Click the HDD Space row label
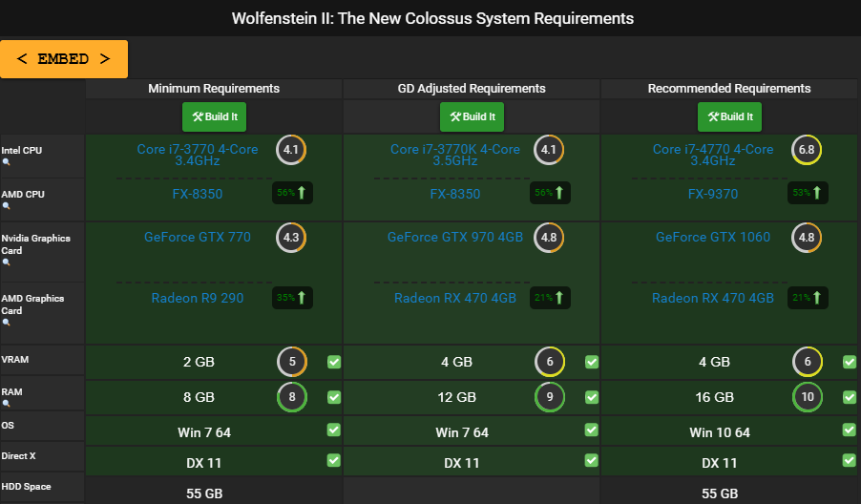This screenshot has width=861, height=504. click(26, 487)
